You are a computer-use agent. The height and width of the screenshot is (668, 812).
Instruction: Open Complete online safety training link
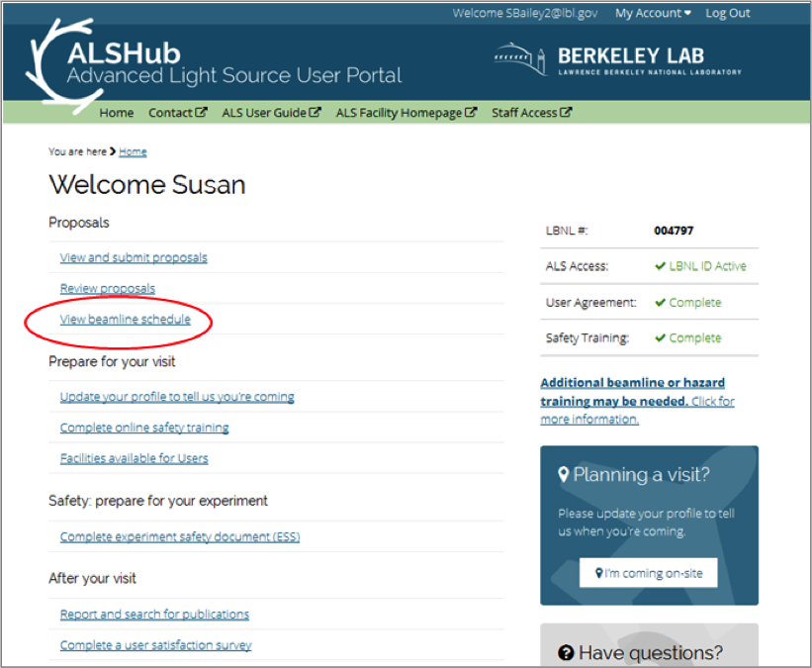click(144, 428)
